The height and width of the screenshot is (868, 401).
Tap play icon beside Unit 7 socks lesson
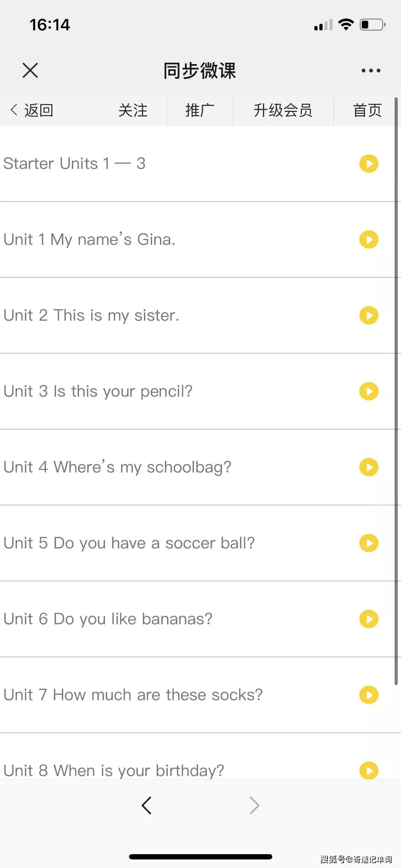[369, 695]
